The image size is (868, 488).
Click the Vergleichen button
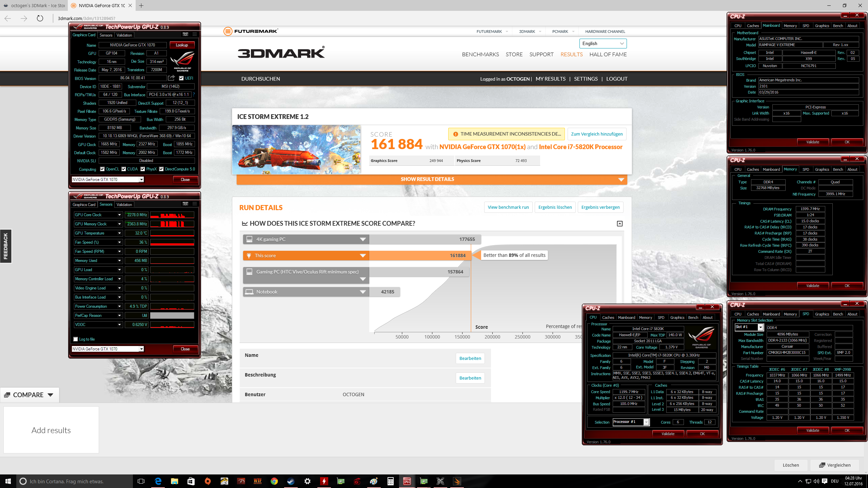835,465
